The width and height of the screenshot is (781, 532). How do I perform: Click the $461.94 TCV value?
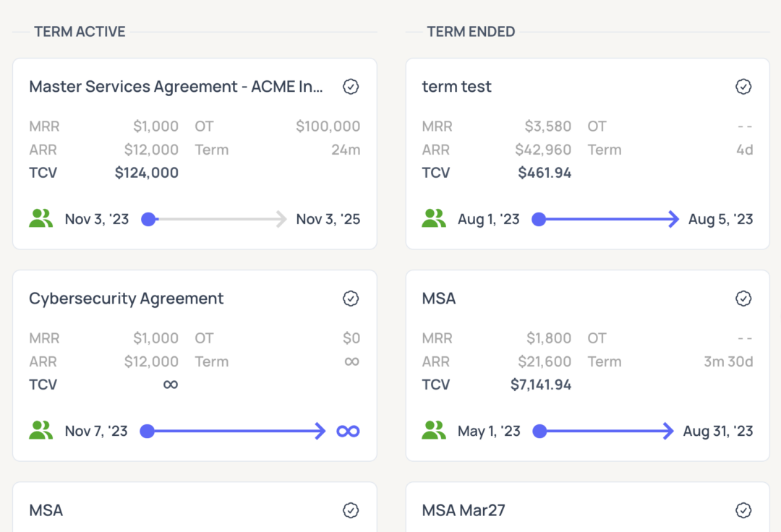pos(545,173)
